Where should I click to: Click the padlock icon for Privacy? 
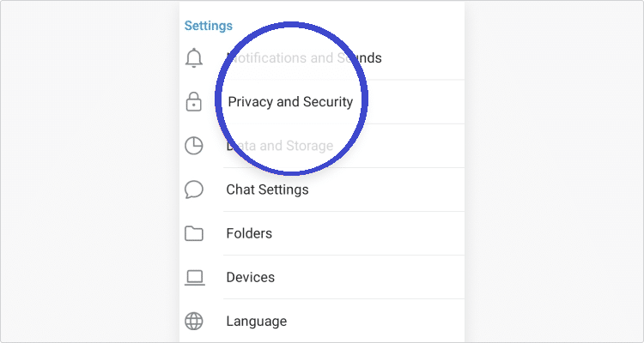[x=194, y=102]
